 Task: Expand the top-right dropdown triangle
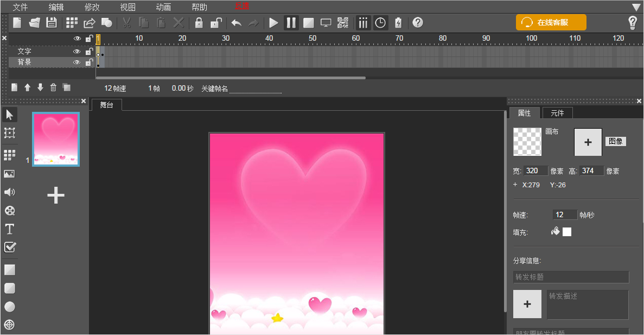636,7
